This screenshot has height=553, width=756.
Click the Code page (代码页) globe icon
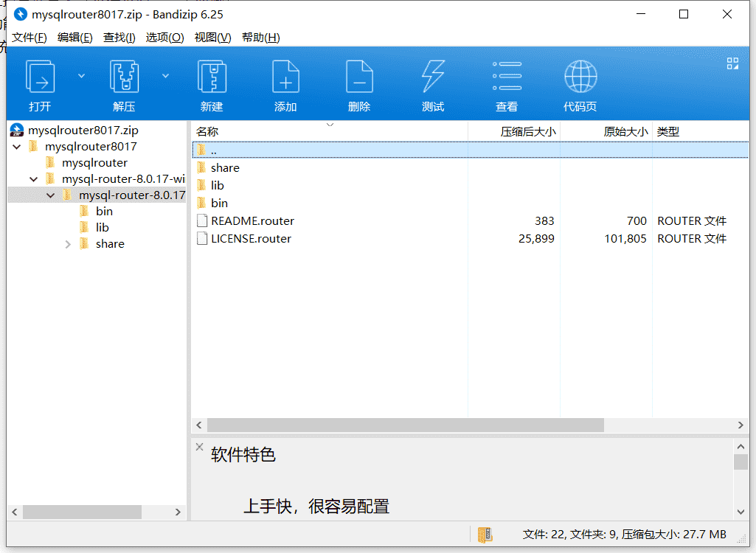[580, 76]
